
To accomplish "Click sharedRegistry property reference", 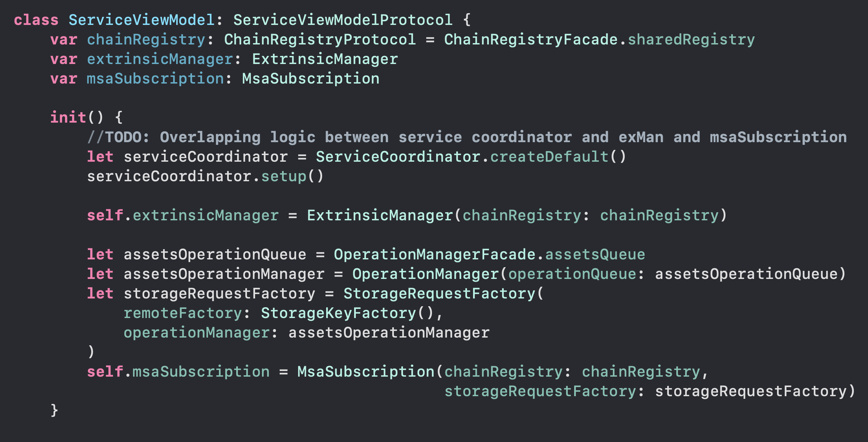I will click(691, 39).
